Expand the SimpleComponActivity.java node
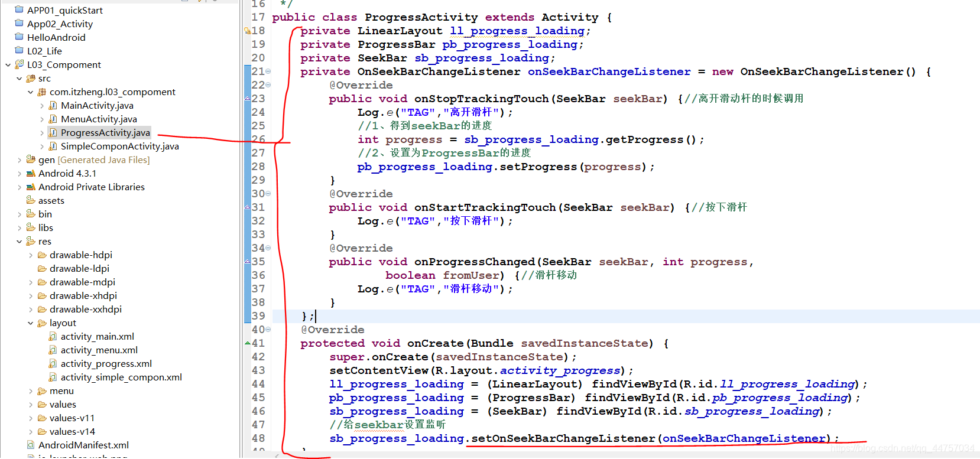 pyautogui.click(x=41, y=147)
